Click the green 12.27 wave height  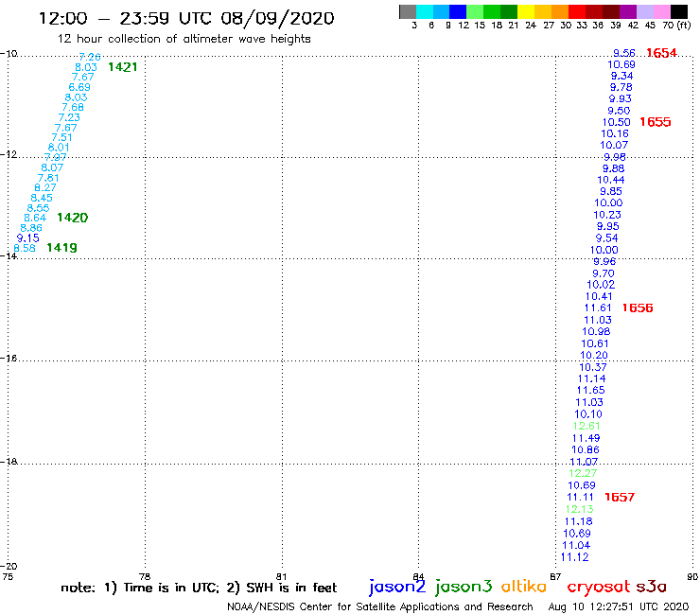[583, 473]
